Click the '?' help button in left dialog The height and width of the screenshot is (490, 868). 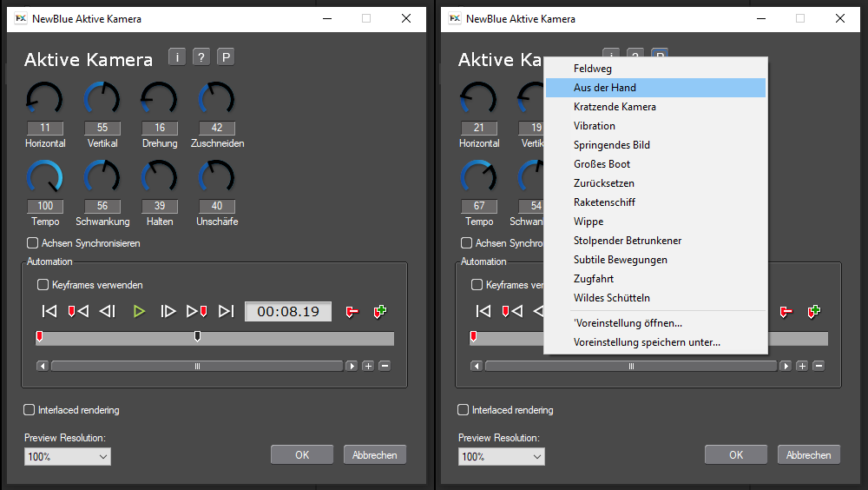click(x=201, y=57)
